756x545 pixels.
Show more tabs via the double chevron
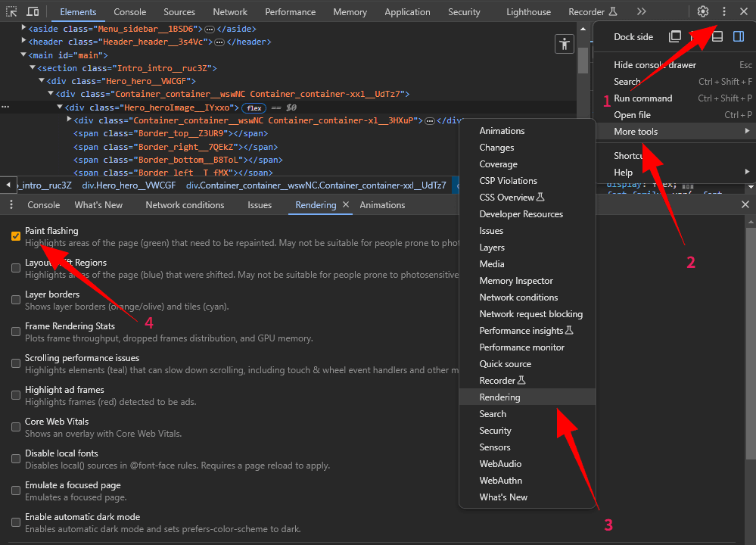click(x=641, y=11)
